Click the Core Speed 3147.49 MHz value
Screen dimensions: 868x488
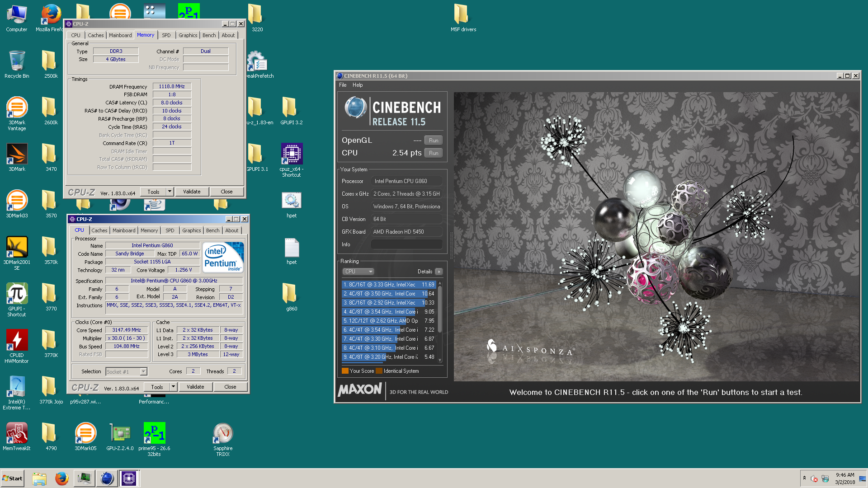127,330
